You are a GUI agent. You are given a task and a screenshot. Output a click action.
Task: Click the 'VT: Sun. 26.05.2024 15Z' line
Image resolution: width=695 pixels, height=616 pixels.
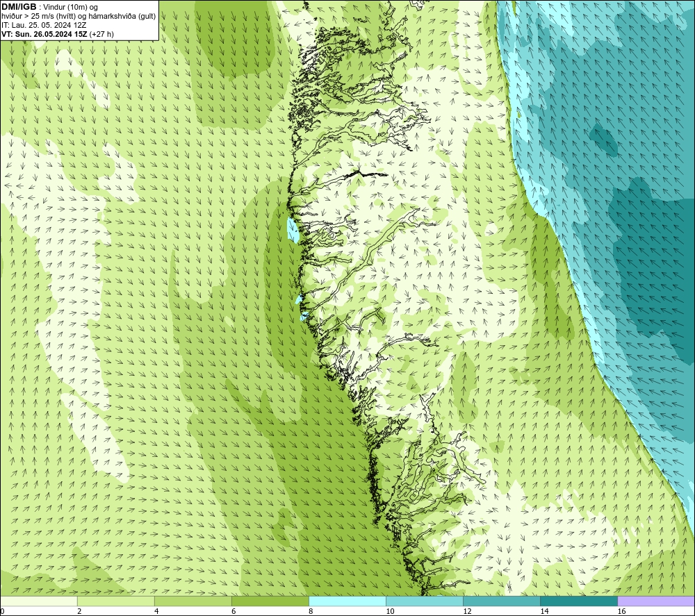44,34
